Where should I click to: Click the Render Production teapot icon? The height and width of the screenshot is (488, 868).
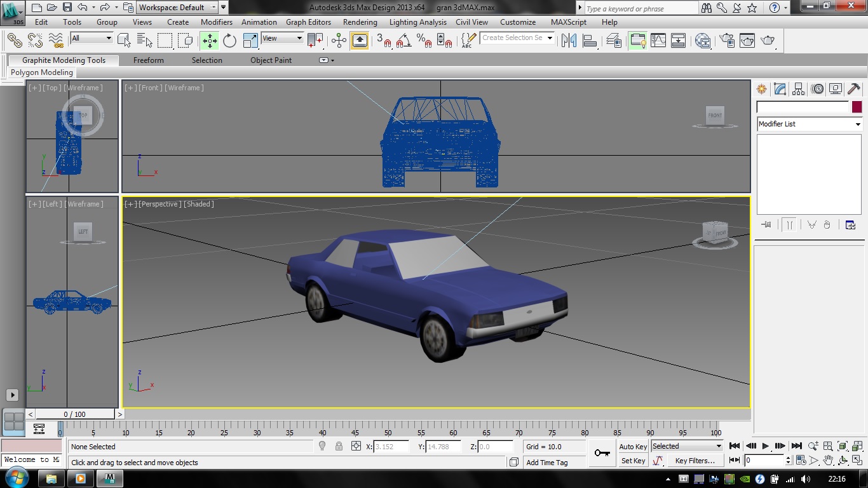(768, 40)
